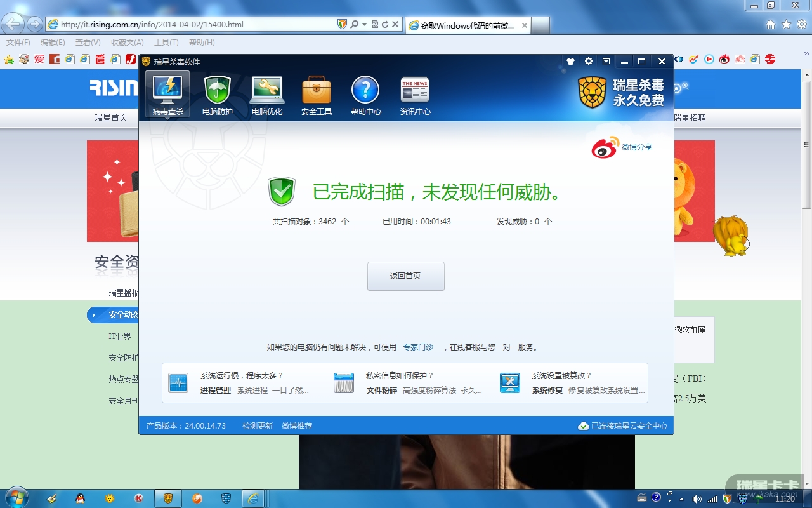Click the browser Back button
This screenshot has height=508, width=812.
tap(12, 24)
